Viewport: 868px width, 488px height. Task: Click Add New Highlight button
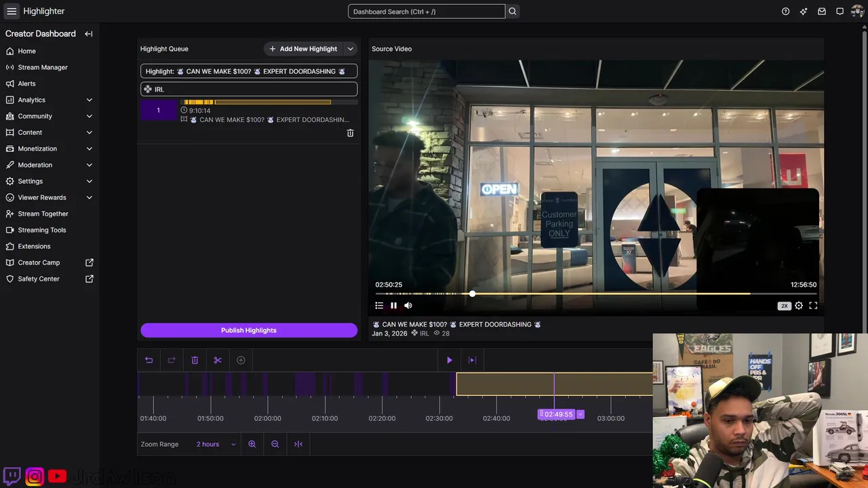303,49
